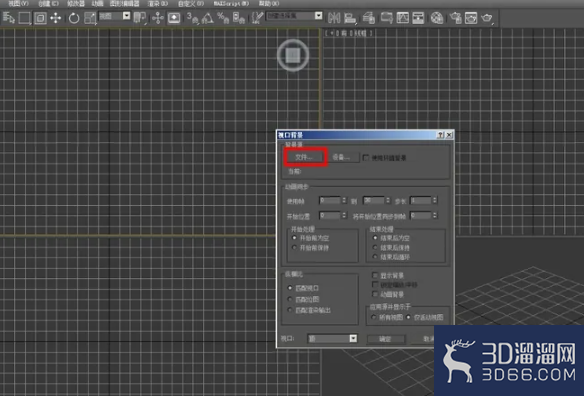584x396 pixels.
Task: Open the Rendered Frame Window icon
Action: point(471,18)
